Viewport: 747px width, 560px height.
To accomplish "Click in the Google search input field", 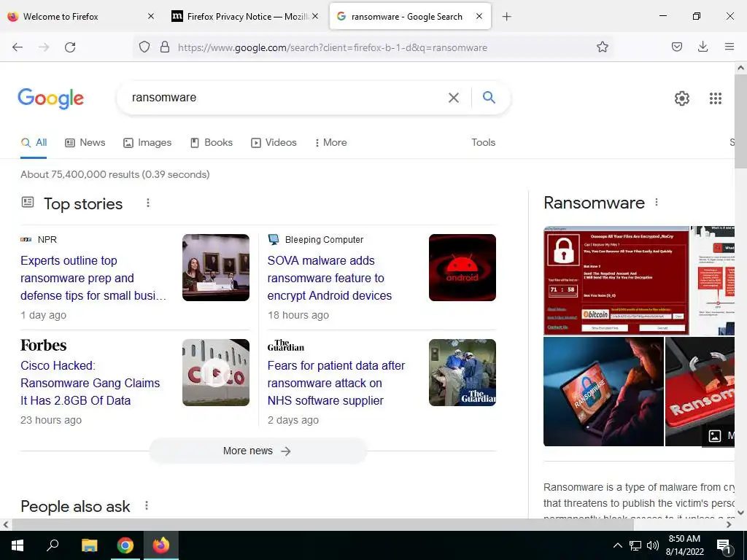I will (286, 98).
